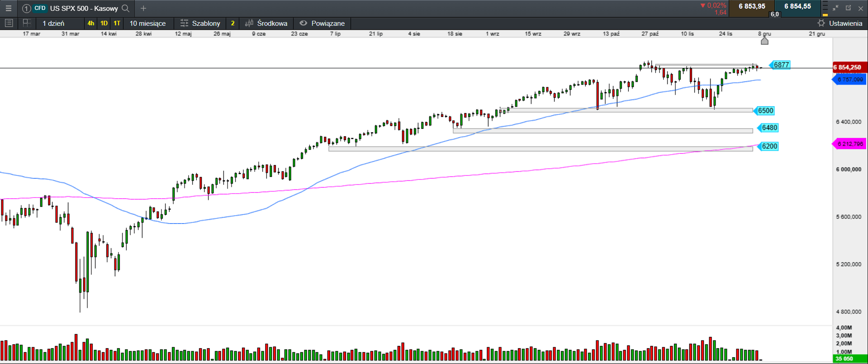Open the hamburger menu in top-left corner
Viewport: 868px width, 364px height.
(x=8, y=8)
